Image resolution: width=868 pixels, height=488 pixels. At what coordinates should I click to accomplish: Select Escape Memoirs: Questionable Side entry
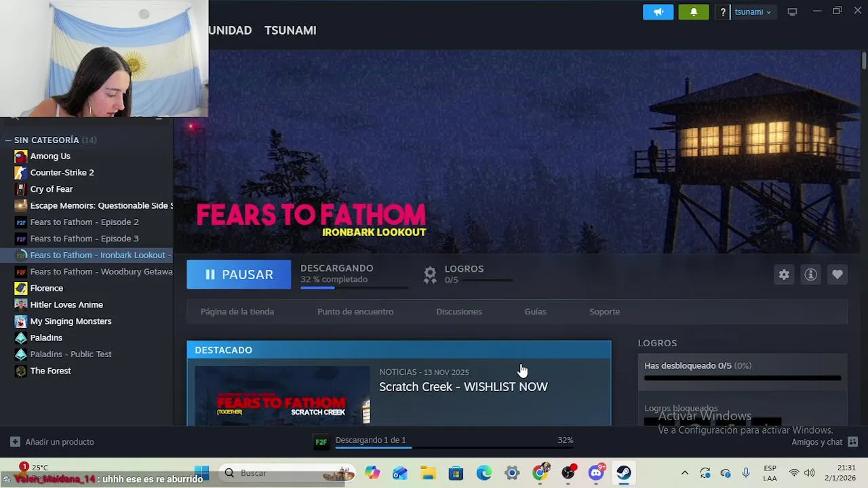tap(93, 205)
